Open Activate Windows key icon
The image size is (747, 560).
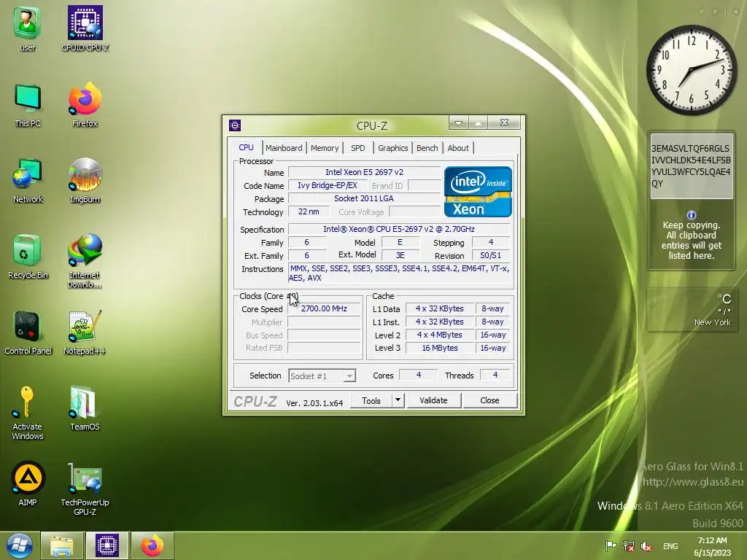[27, 413]
